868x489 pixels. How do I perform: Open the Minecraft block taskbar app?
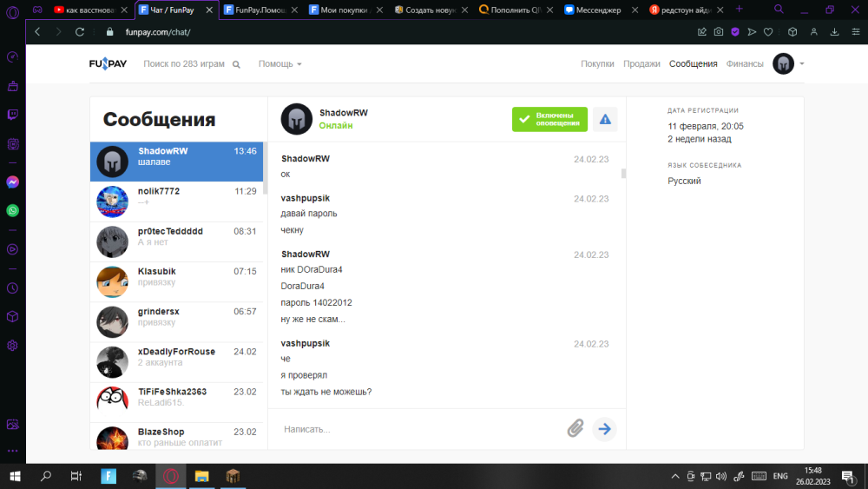233,476
